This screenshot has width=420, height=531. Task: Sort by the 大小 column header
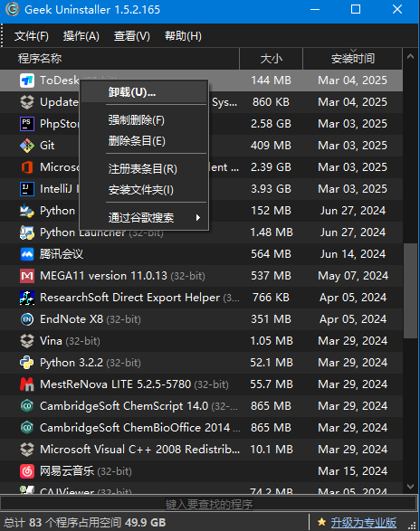coord(272,59)
